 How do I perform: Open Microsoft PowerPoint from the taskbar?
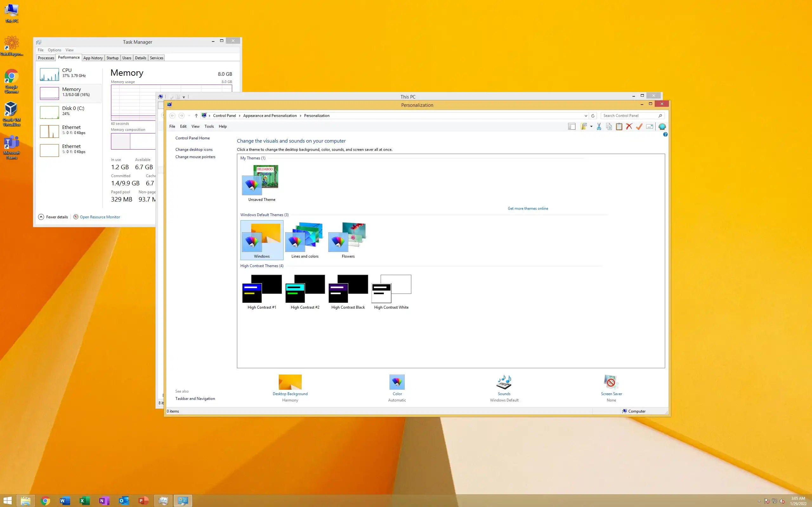click(x=144, y=501)
